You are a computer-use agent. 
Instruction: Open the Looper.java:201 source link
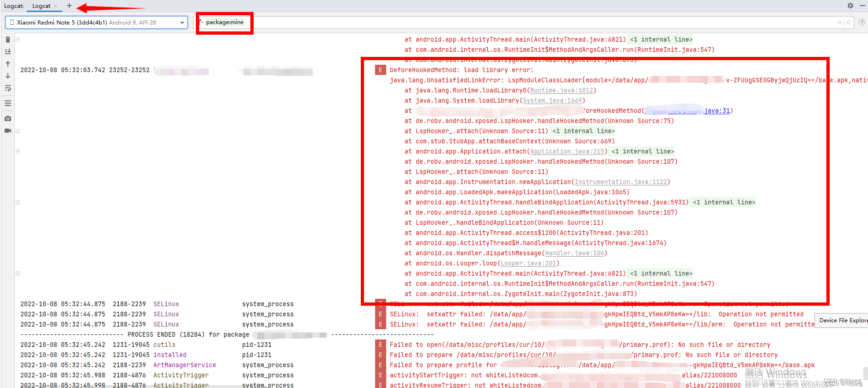pos(528,263)
